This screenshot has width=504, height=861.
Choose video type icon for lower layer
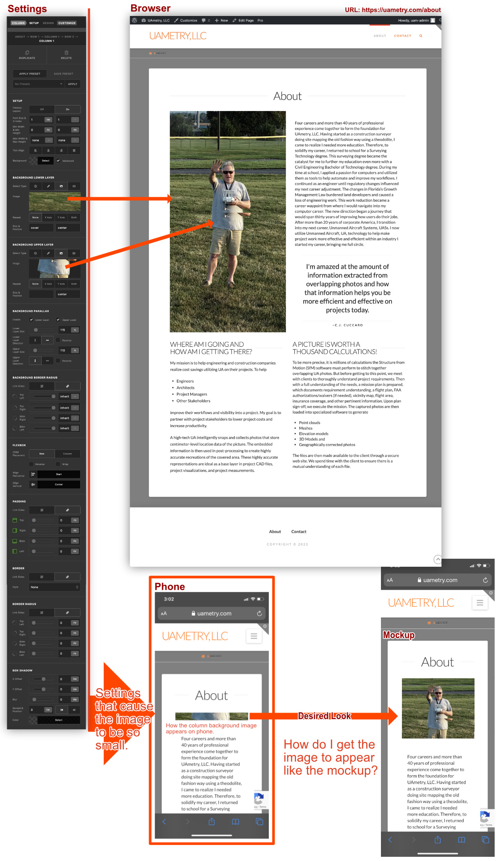[74, 186]
